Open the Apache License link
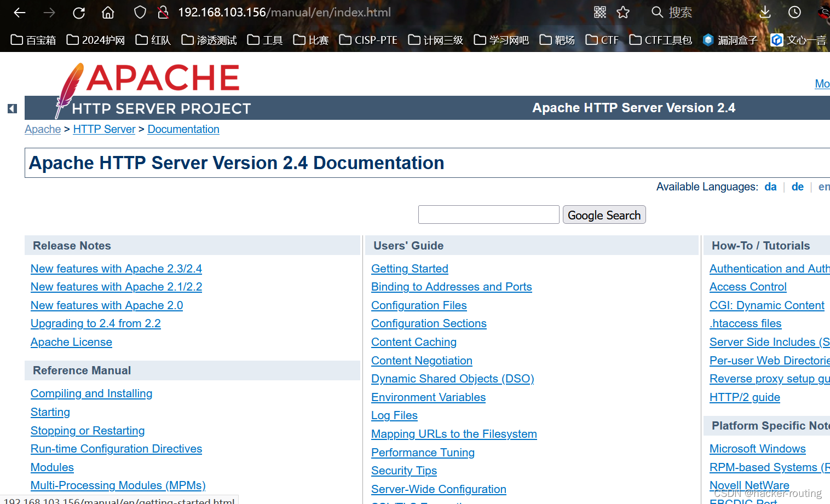 (x=71, y=342)
